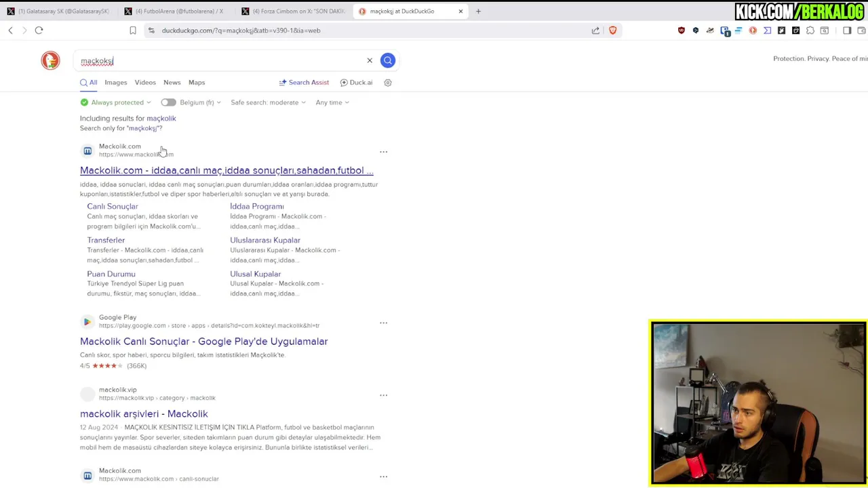868x488 pixels.
Task: Click the DuckDuckGo extension icon
Action: [x=753, y=30]
